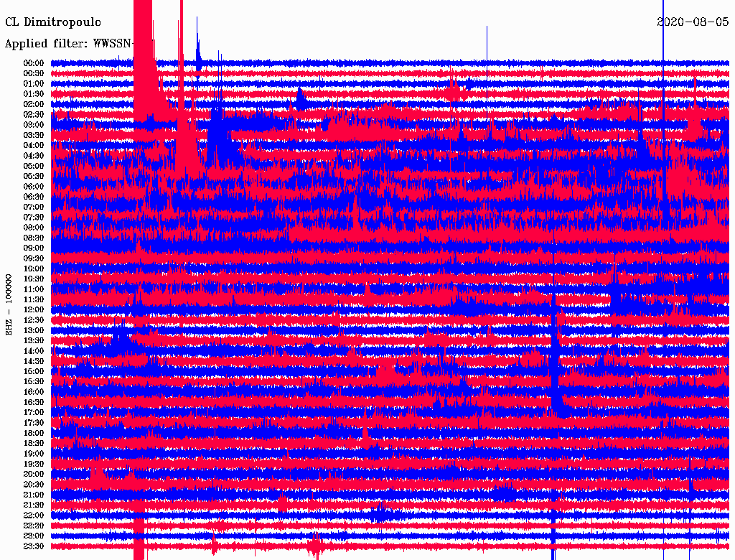Select the 14:30 time label
The image size is (735, 560).
[x=34, y=361]
